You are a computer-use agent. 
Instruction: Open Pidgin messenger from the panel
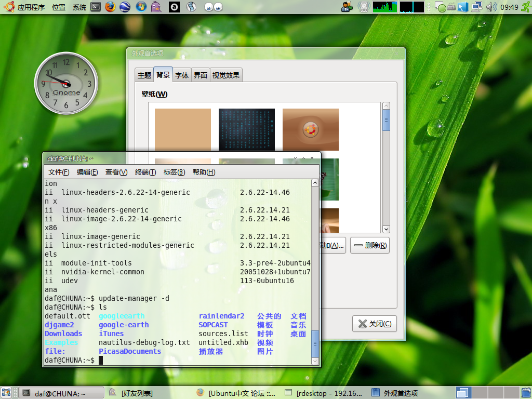point(156,7)
